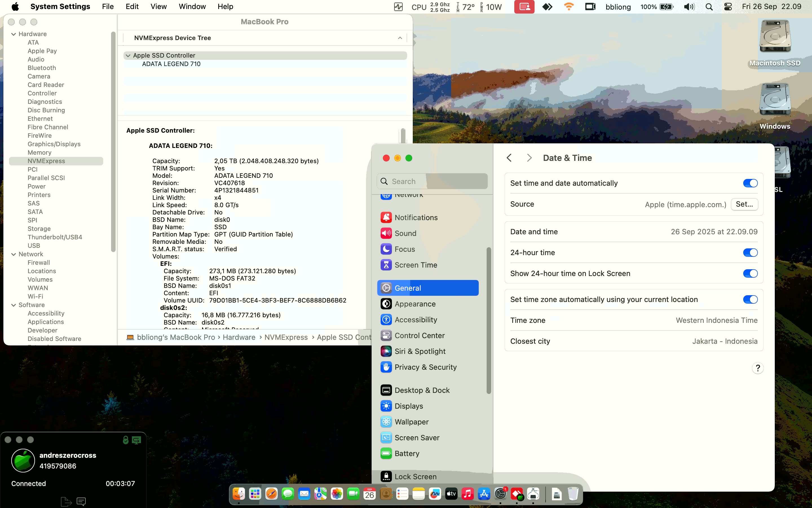Launch Finder from the Dock
This screenshot has width=812, height=508.
coord(239,494)
